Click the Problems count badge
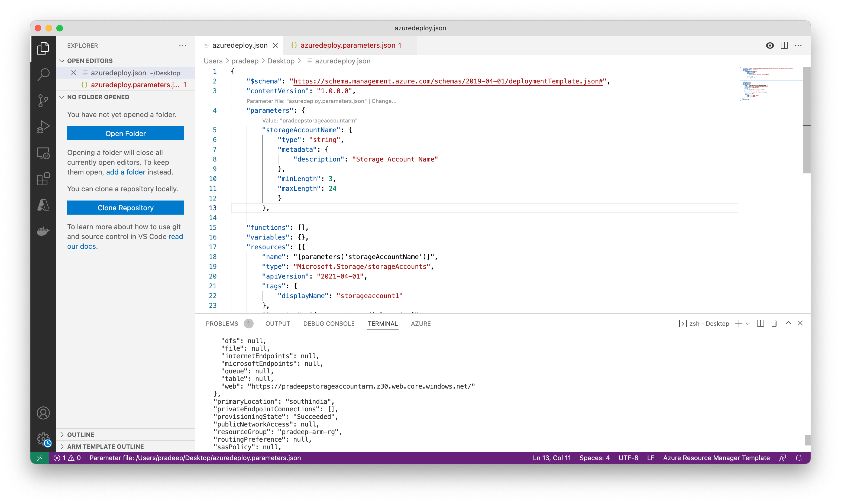Viewport: 841px width, 504px height. point(248,324)
